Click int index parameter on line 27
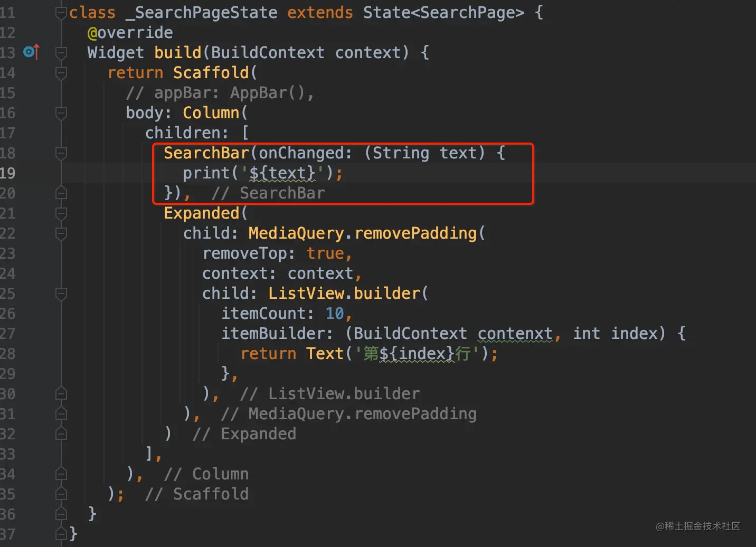This screenshot has width=756, height=547. tap(616, 334)
